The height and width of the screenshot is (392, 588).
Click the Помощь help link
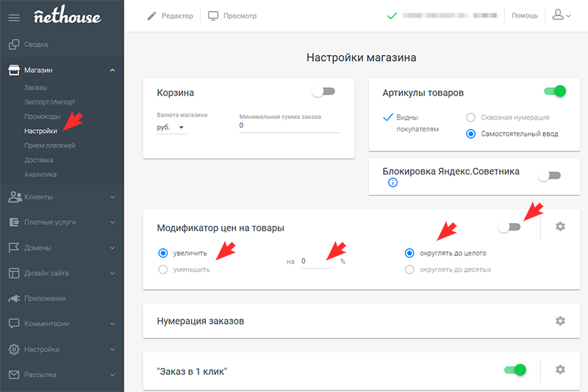point(525,15)
